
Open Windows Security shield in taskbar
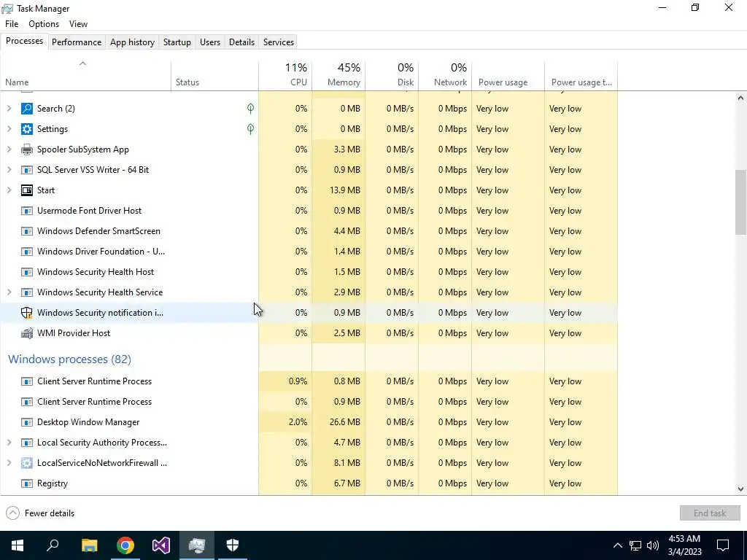tap(233, 545)
